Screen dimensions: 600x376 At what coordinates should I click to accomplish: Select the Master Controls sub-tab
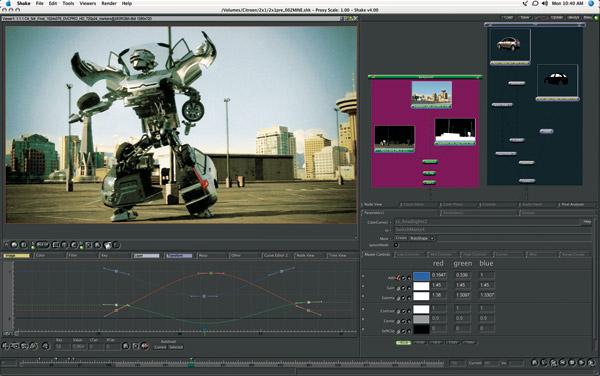tap(377, 254)
